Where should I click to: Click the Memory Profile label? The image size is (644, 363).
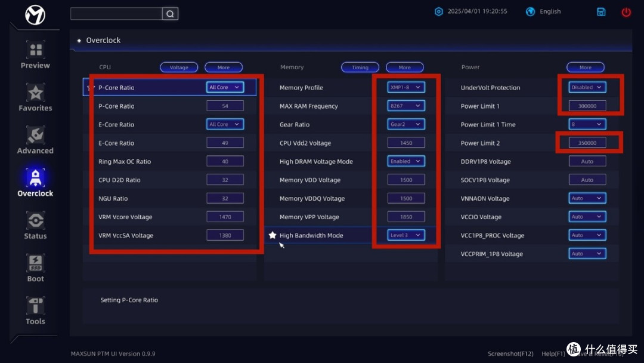click(x=301, y=88)
